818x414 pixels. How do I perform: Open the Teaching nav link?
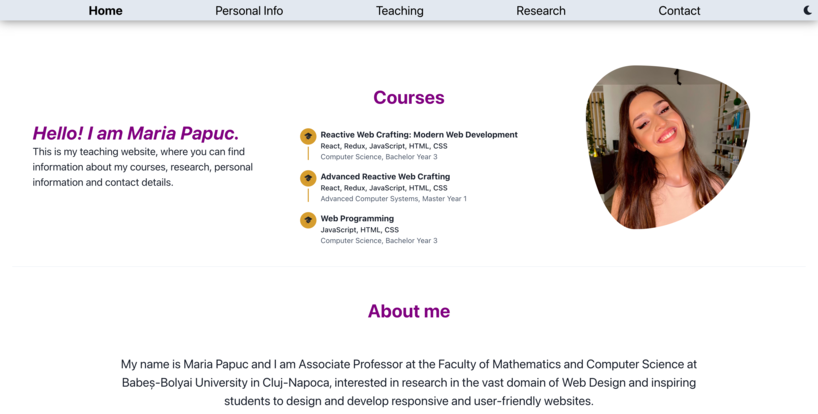pyautogui.click(x=400, y=10)
